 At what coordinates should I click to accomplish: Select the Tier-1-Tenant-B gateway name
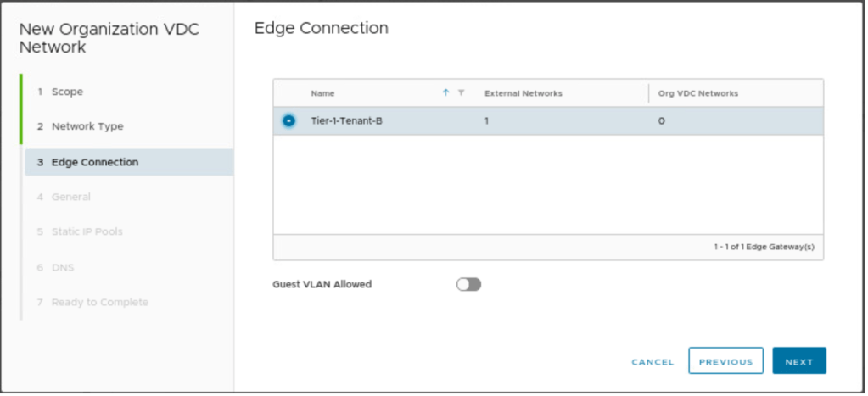pyautogui.click(x=346, y=121)
